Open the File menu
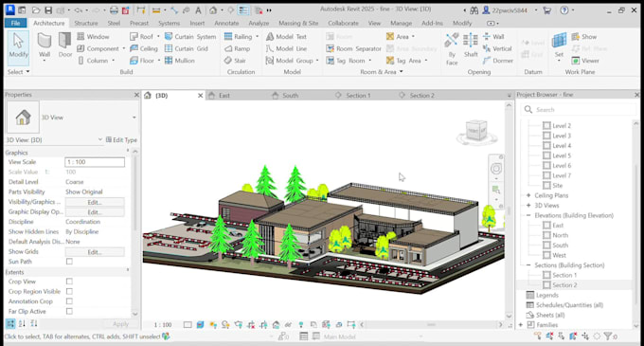 15,23
